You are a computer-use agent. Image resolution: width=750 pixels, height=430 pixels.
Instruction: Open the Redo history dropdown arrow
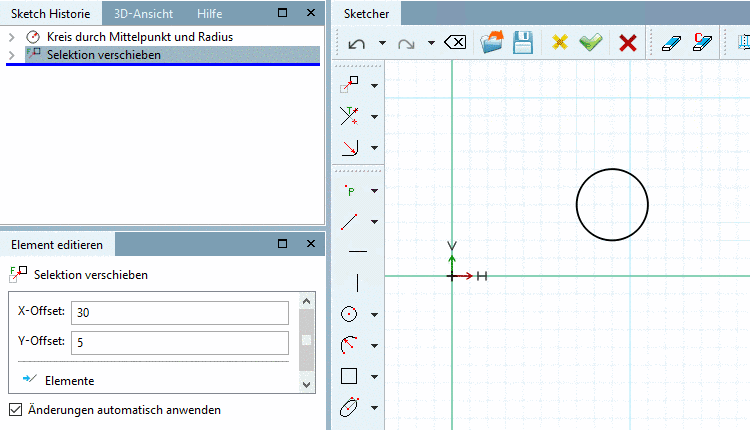(431, 43)
